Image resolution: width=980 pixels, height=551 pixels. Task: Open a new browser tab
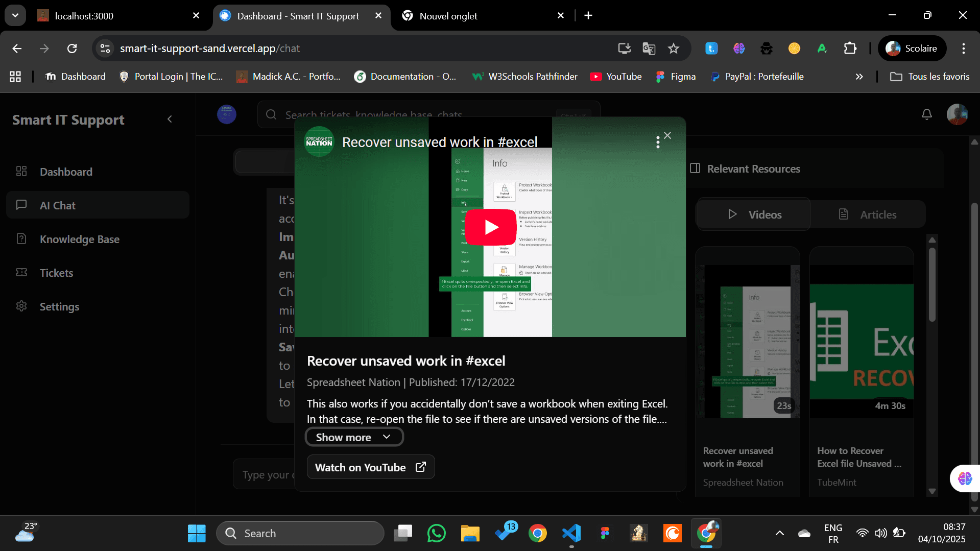[588, 16]
